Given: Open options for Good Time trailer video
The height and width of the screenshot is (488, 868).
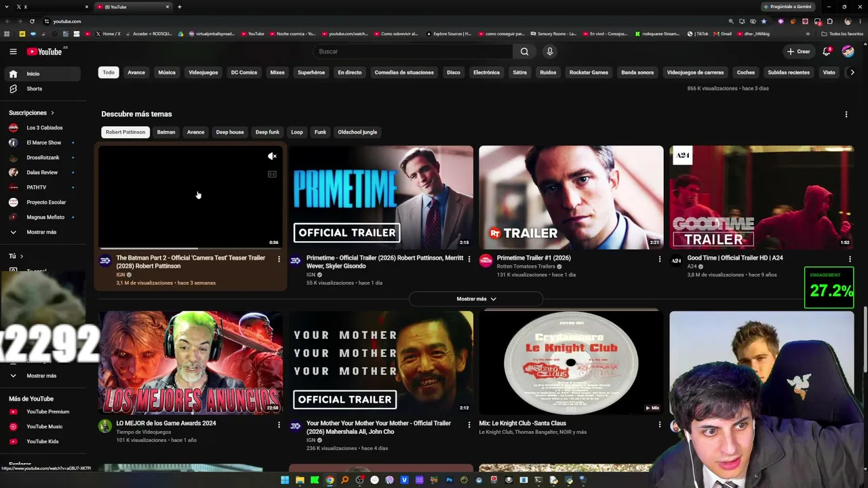Looking at the screenshot, I should coord(850,259).
